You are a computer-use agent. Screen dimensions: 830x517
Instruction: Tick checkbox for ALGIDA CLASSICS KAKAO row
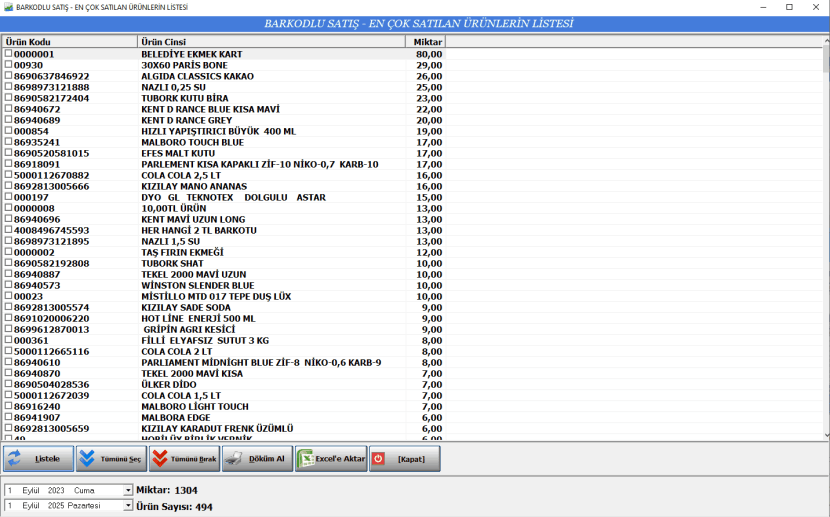(x=8, y=76)
